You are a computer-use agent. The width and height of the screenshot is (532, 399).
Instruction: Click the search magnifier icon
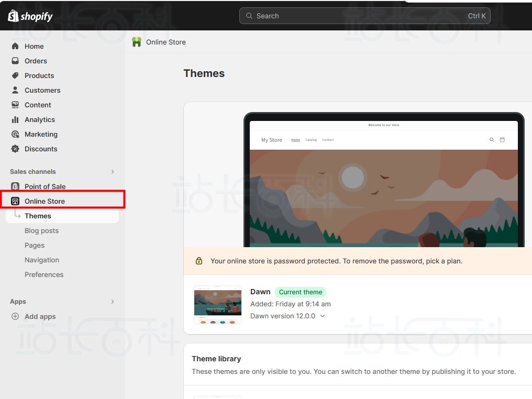click(x=249, y=16)
